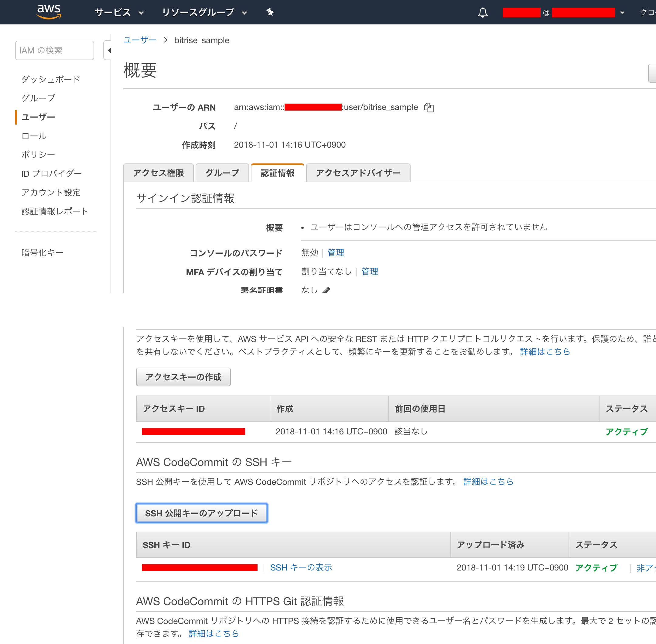This screenshot has height=644, width=656.
Task: Click the pin shortcut icon in navbar
Action: pos(270,12)
